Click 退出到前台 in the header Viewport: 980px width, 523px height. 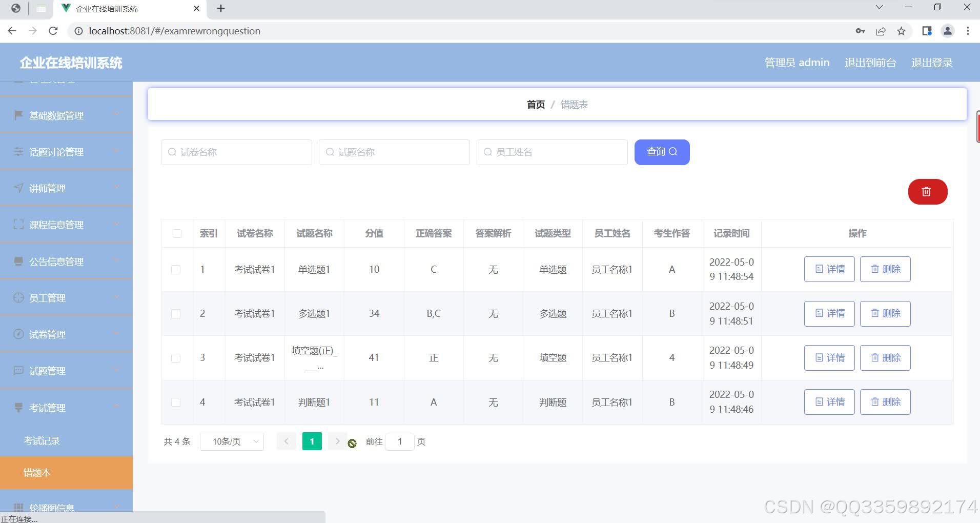pyautogui.click(x=870, y=63)
